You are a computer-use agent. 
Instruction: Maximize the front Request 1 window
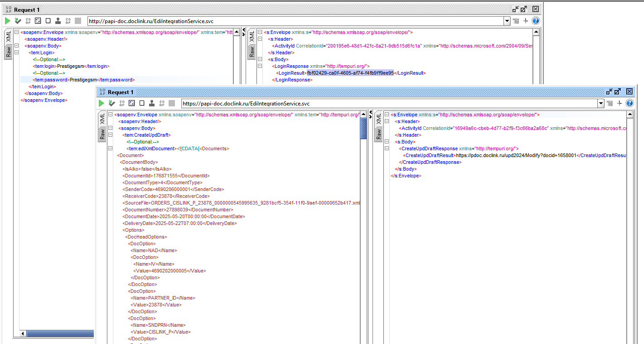click(617, 91)
